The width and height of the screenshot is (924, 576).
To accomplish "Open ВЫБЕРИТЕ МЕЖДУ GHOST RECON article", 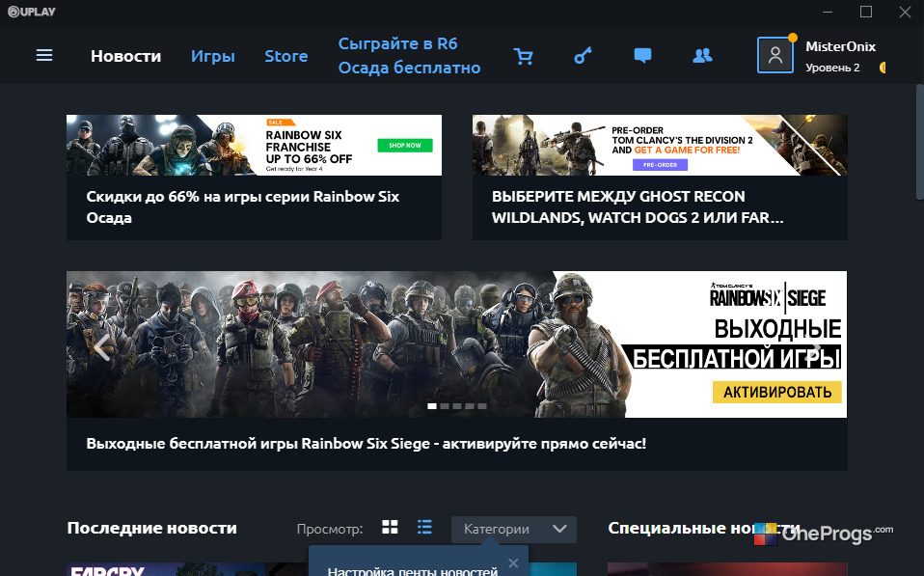I will pos(638,206).
